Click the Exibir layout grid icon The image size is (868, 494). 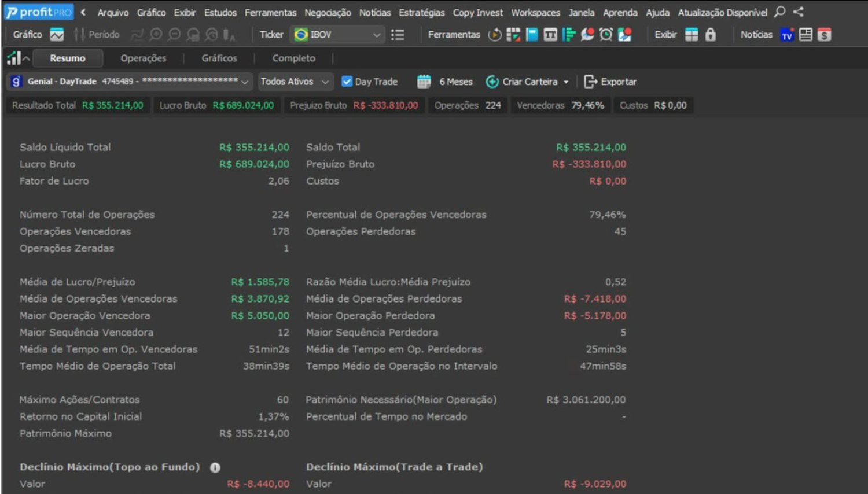pyautogui.click(x=692, y=35)
